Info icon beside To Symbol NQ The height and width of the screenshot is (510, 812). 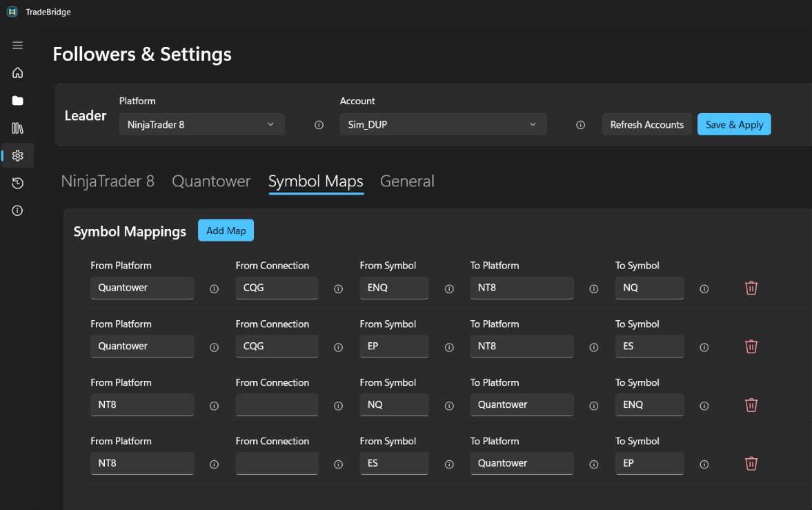pyautogui.click(x=704, y=289)
